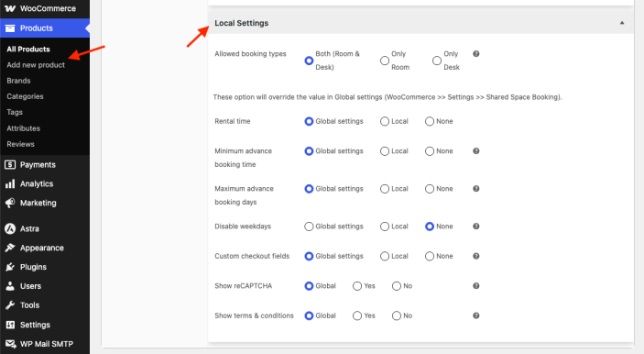Open help tooltip for Allowed booking types
This screenshot has width=644, height=354.
[476, 54]
